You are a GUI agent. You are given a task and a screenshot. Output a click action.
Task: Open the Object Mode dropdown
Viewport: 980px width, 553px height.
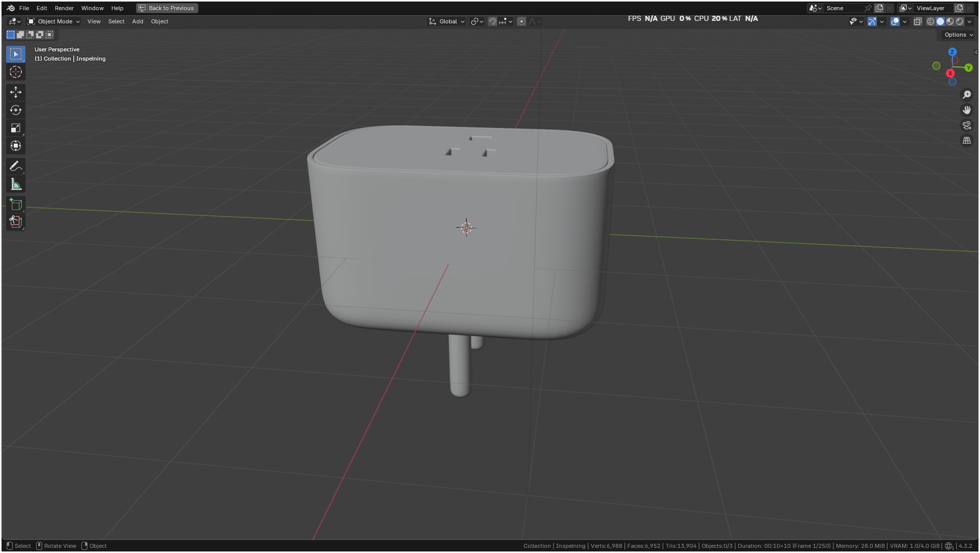coord(53,21)
